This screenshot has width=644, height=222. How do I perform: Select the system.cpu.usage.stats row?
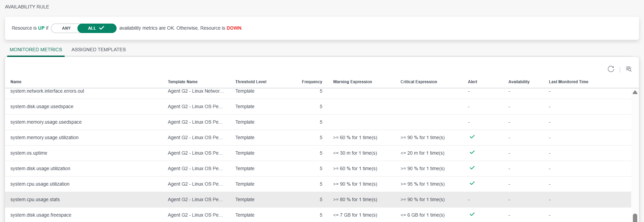tap(318, 199)
